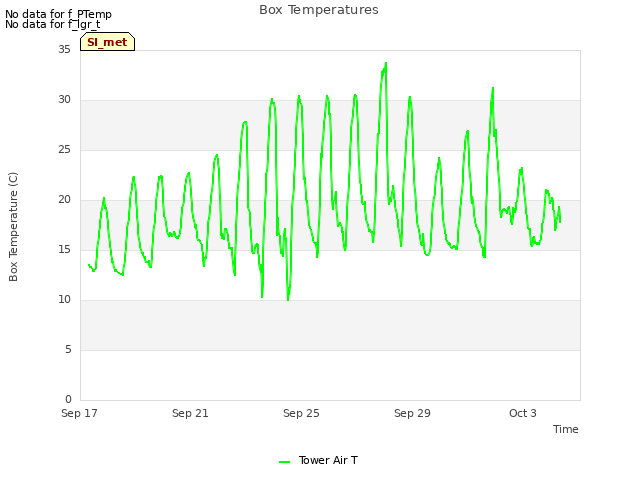The height and width of the screenshot is (480, 640).
Task: Toggle the Tower Air T legend entry
Action: coord(318,460)
